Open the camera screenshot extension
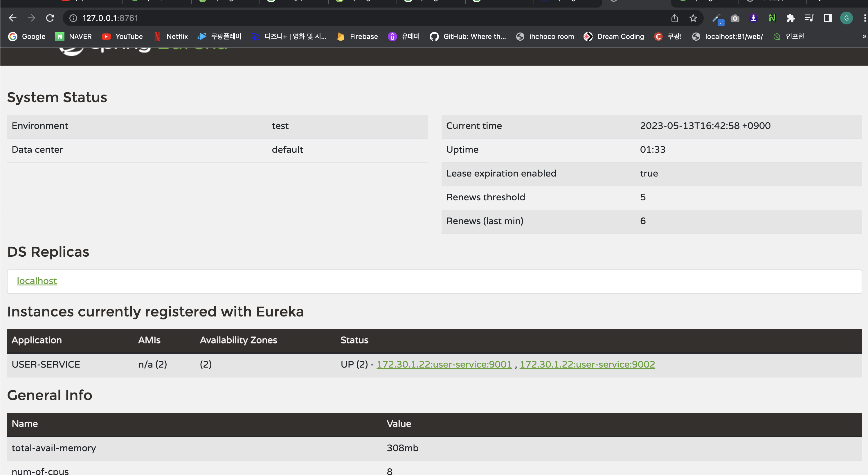The image size is (868, 475). [x=735, y=18]
